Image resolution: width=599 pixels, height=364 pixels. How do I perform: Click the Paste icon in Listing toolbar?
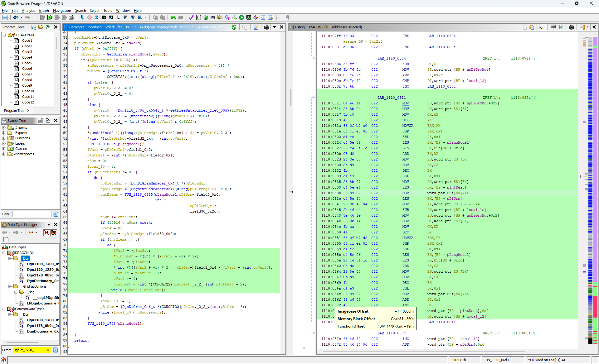(x=532, y=27)
